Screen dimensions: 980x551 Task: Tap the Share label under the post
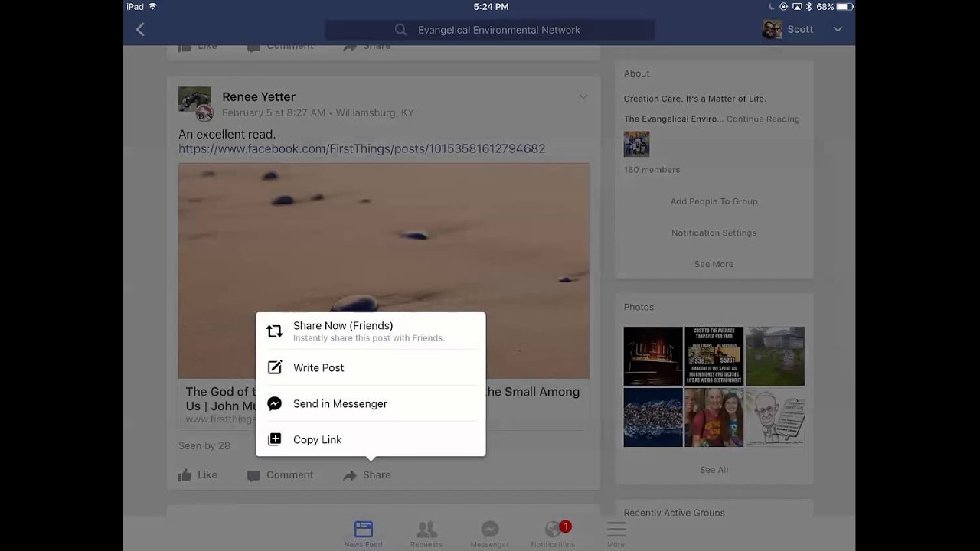tap(377, 475)
